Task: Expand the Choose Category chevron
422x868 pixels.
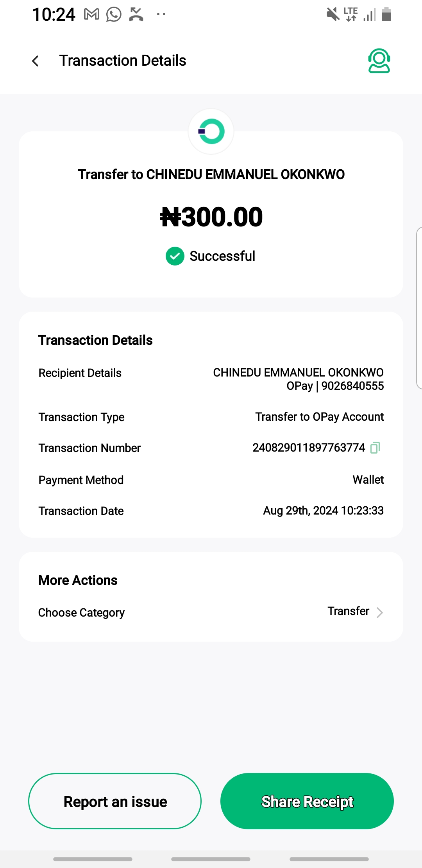Action: pos(379,612)
